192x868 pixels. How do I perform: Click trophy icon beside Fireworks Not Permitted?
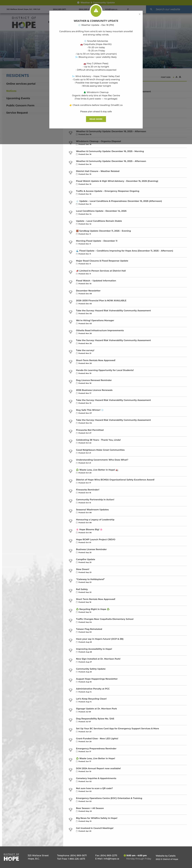(71, 431)
